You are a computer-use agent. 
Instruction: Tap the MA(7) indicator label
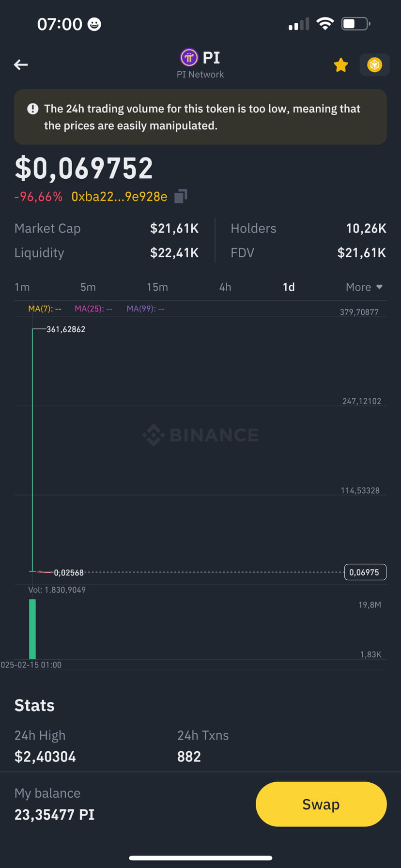coord(45,309)
